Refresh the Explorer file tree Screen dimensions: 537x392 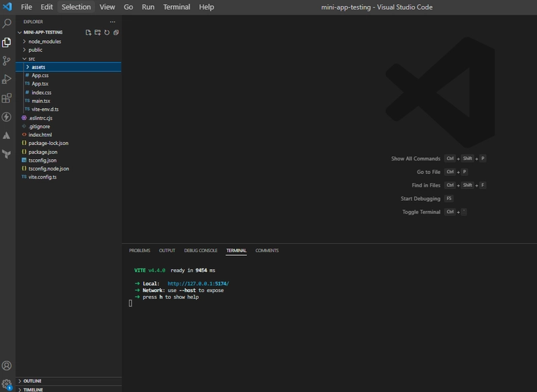click(x=107, y=32)
